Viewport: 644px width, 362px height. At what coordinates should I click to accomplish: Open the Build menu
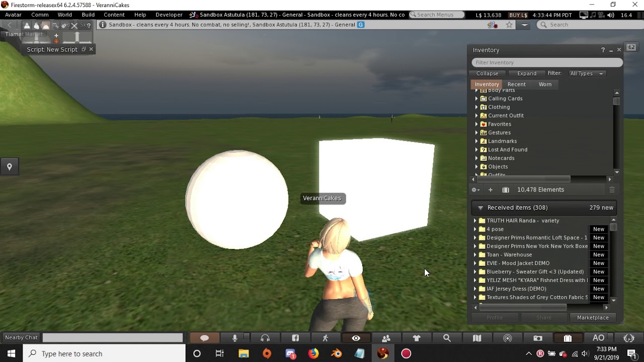click(x=88, y=15)
